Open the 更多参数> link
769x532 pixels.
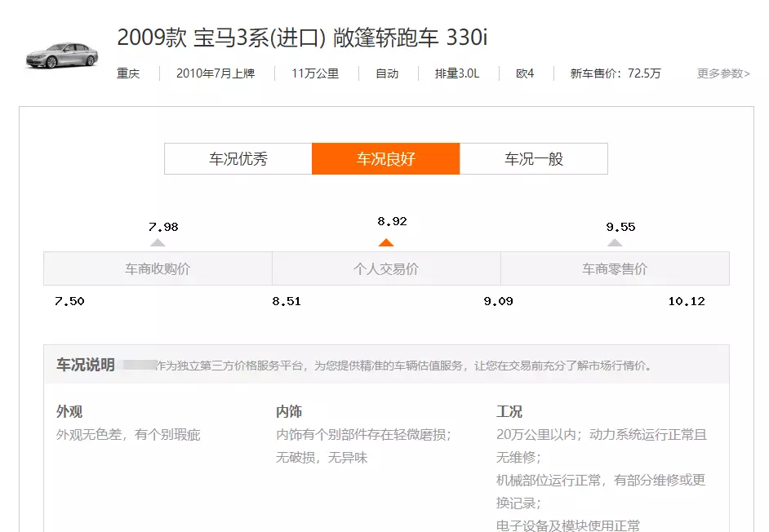(723, 73)
